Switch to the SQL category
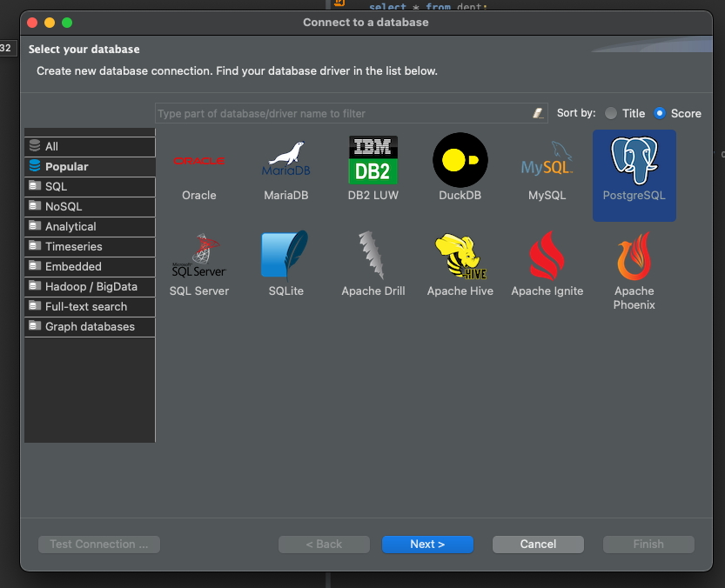 (x=91, y=187)
